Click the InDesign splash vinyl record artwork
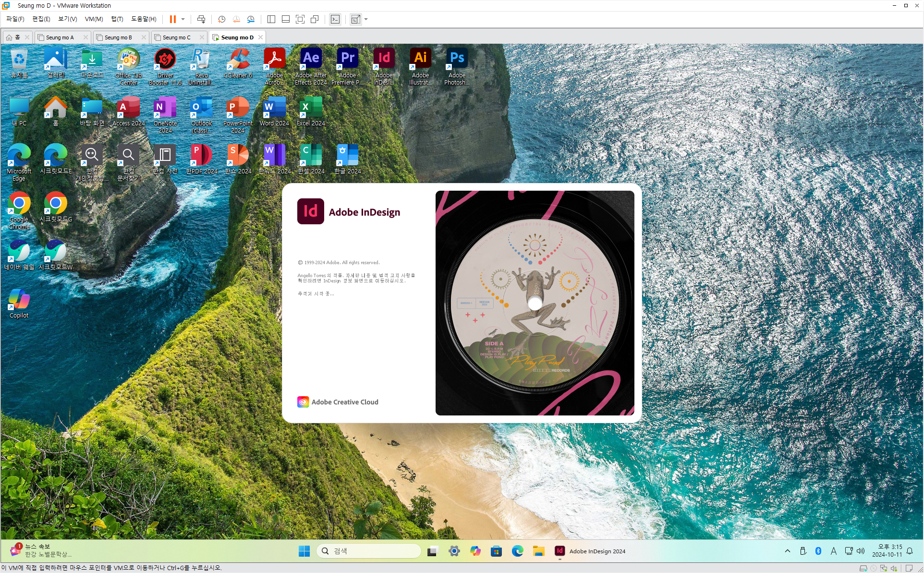This screenshot has height=573, width=924. click(x=535, y=303)
